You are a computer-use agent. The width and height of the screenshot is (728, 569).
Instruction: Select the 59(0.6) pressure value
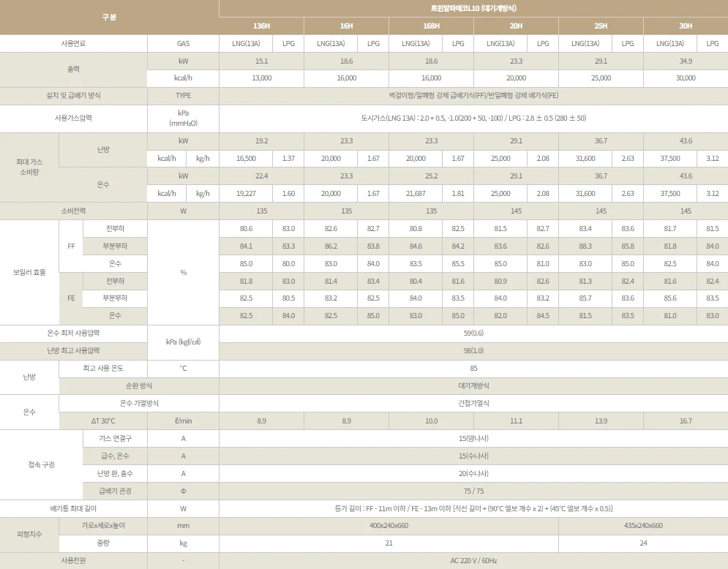(473, 334)
